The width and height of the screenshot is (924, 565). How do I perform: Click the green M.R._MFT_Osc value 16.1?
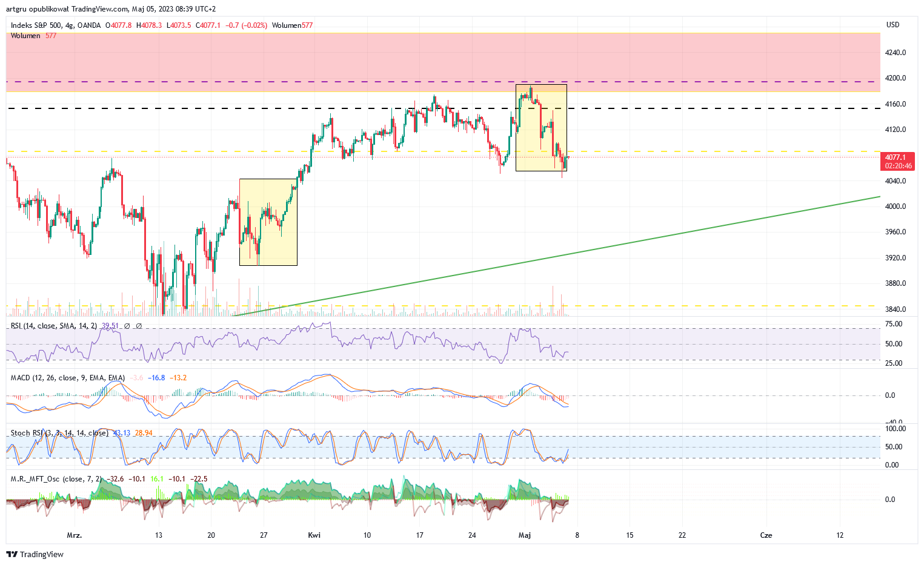[157, 479]
